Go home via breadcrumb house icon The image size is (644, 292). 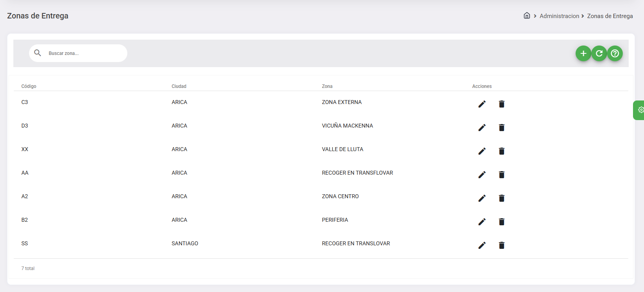click(527, 16)
